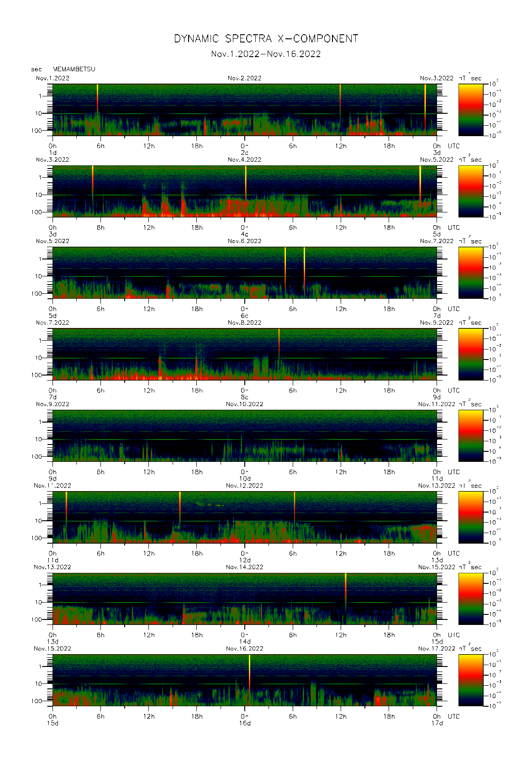Image resolution: width=532 pixels, height=767 pixels.
Task: Click the sec unit label at top left
Action: pos(36,69)
